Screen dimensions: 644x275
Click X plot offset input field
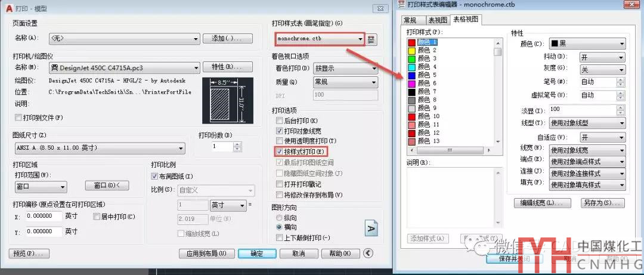pos(44,216)
